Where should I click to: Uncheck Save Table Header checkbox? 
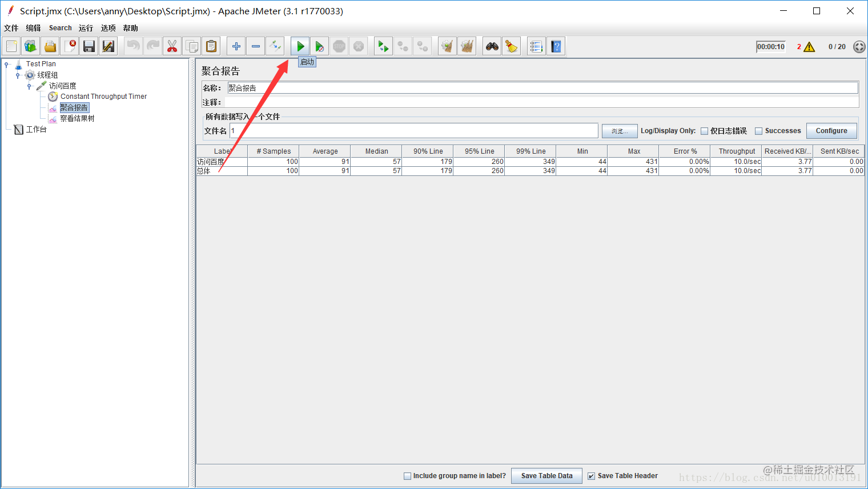[x=591, y=476]
